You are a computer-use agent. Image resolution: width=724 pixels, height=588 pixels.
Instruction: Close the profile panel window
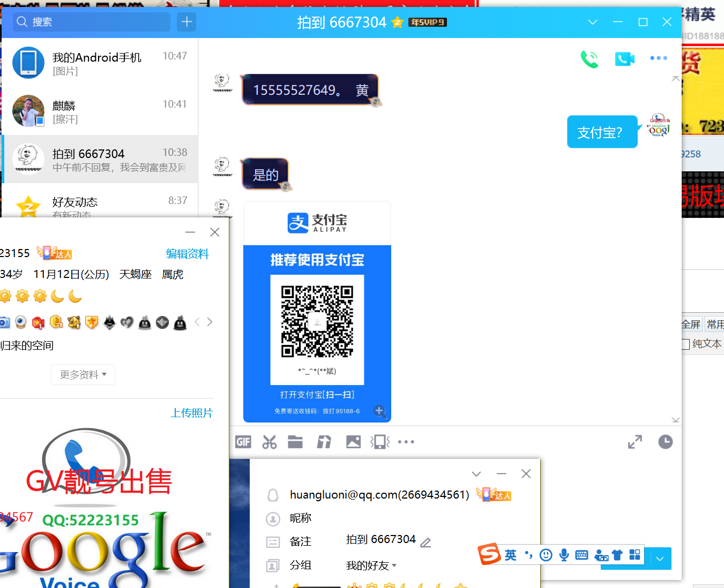[x=215, y=232]
